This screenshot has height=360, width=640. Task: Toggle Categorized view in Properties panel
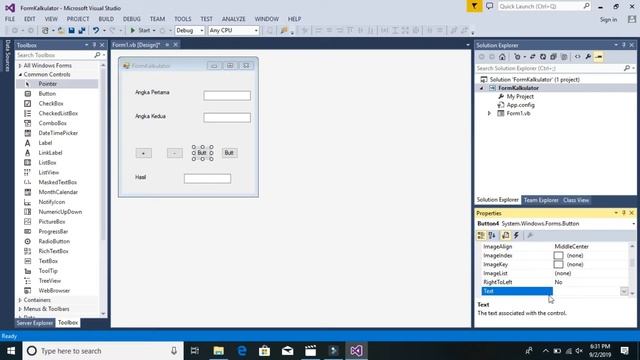(x=481, y=235)
